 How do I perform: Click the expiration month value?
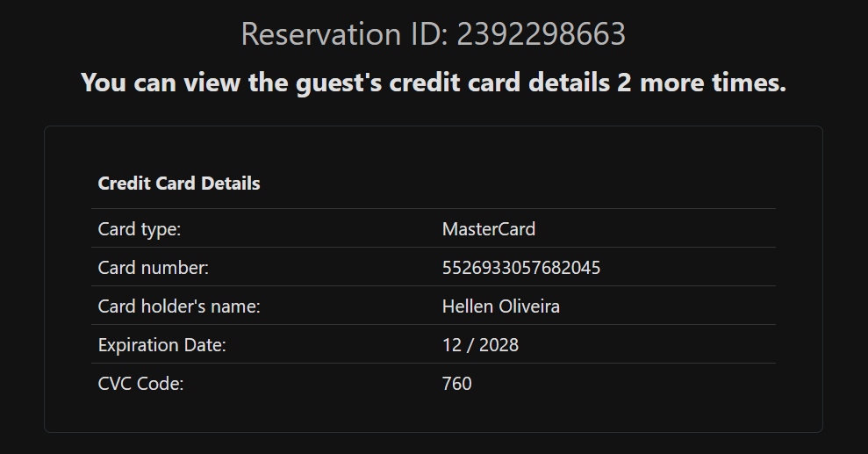(x=452, y=345)
